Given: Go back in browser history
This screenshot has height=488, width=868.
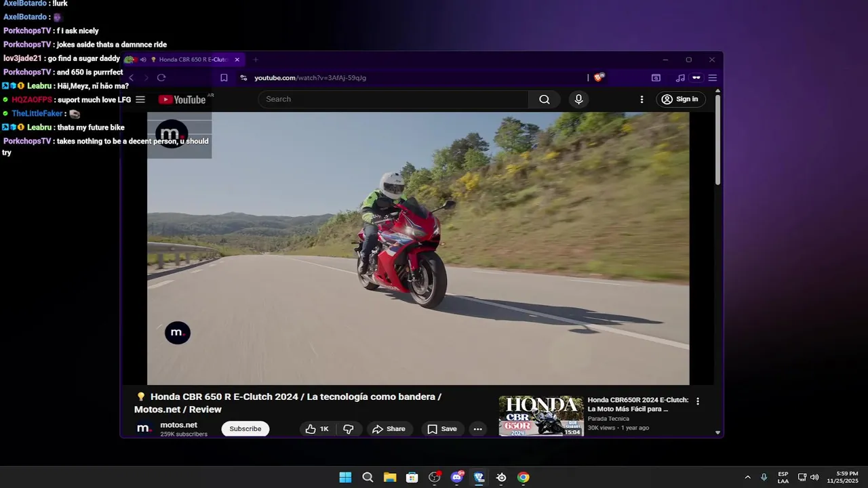Looking at the screenshot, I should pyautogui.click(x=132, y=78).
